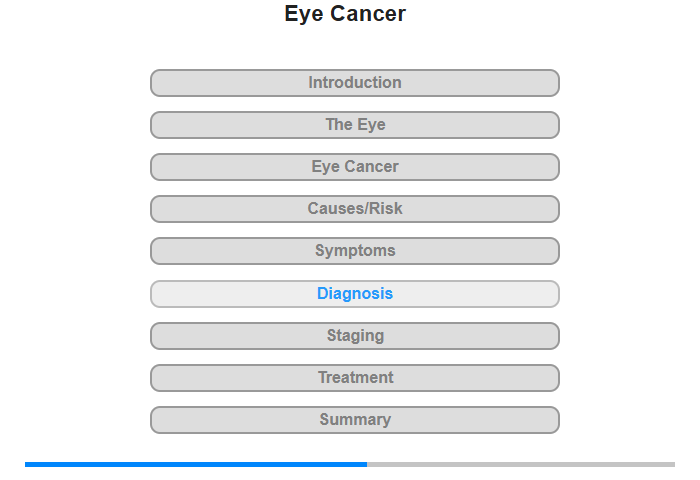Screen dimensions: 700x480
Task: Open the Summary section
Action: pos(355,420)
